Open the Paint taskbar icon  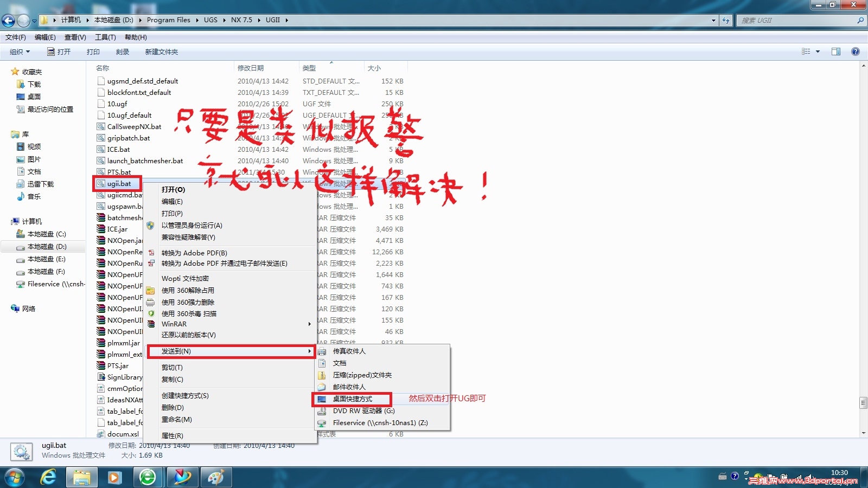pos(216,477)
